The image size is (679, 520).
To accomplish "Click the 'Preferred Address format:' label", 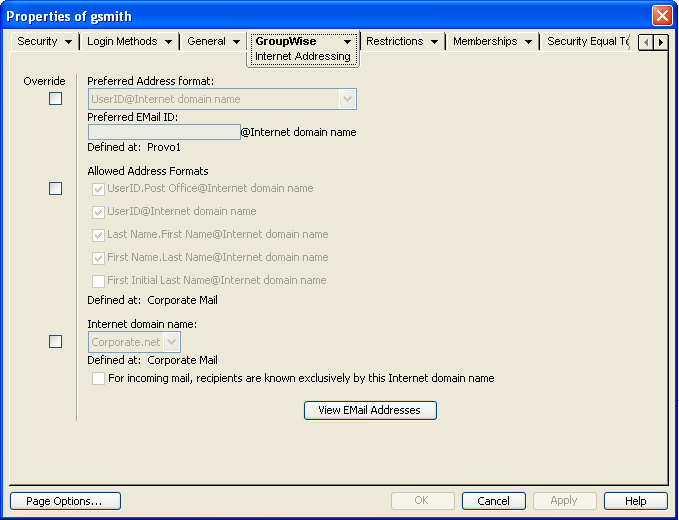I will tap(150, 81).
